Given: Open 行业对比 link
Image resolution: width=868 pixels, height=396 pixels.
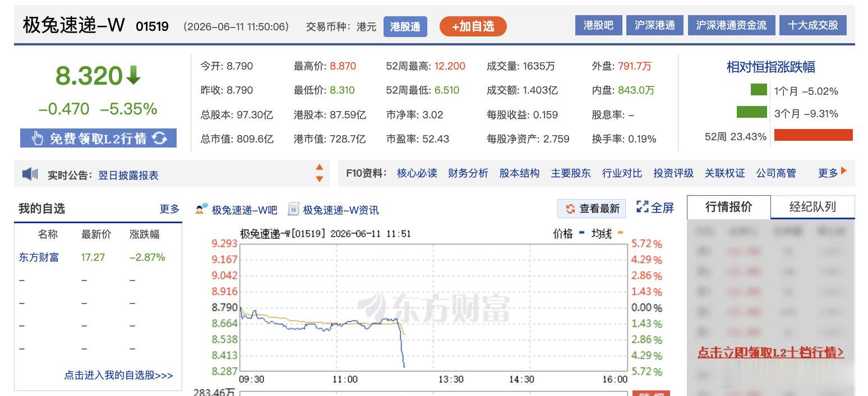Looking at the screenshot, I should (622, 173).
